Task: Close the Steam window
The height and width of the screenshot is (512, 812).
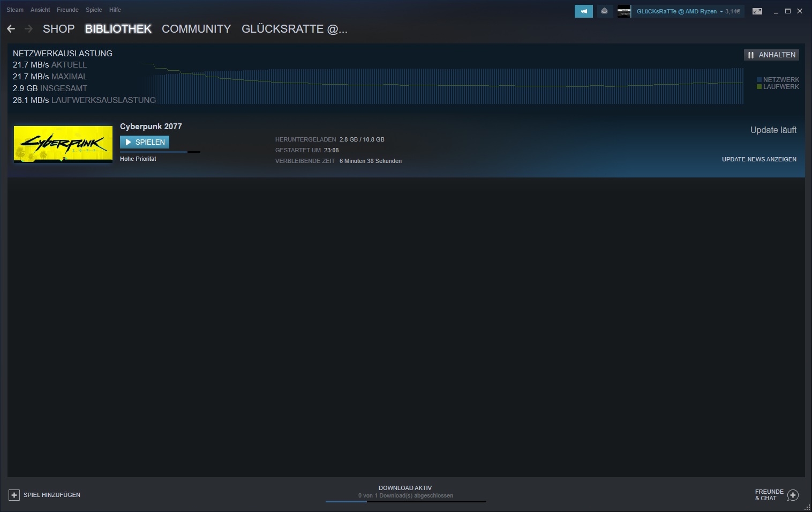Action: [800, 11]
